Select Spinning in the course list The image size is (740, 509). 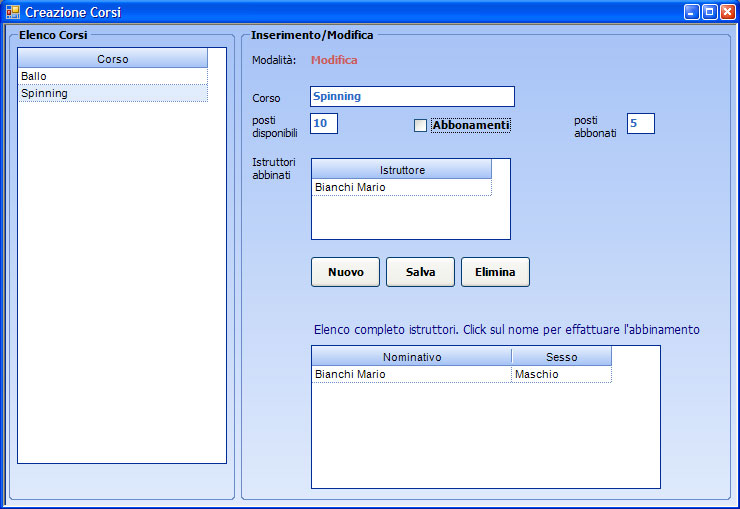tap(112, 93)
